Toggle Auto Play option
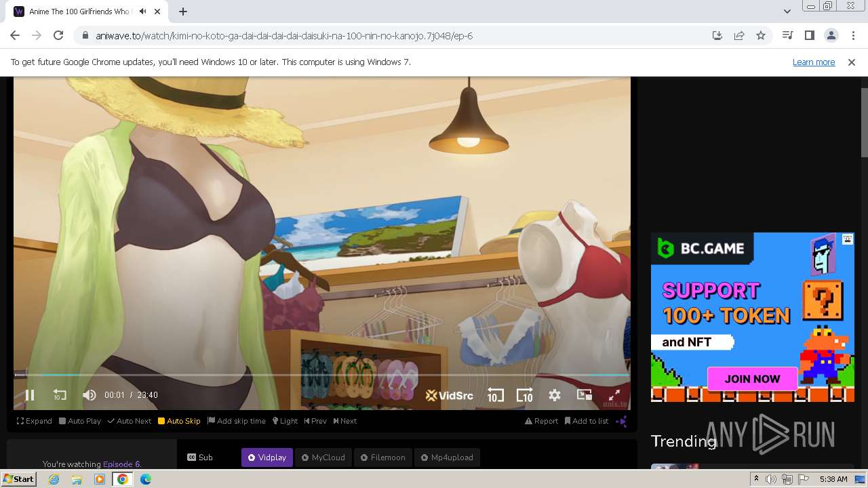This screenshot has height=488, width=868. (x=80, y=421)
